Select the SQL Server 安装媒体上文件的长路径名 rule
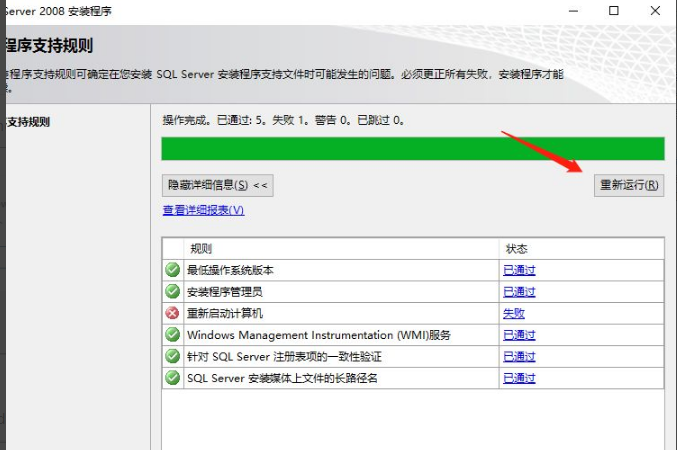 click(282, 378)
